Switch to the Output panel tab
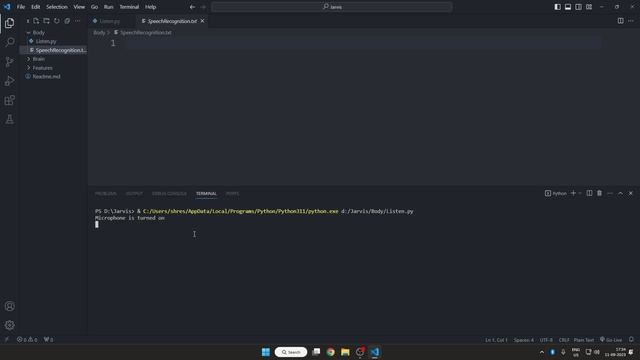The height and width of the screenshot is (360, 640). (134, 193)
